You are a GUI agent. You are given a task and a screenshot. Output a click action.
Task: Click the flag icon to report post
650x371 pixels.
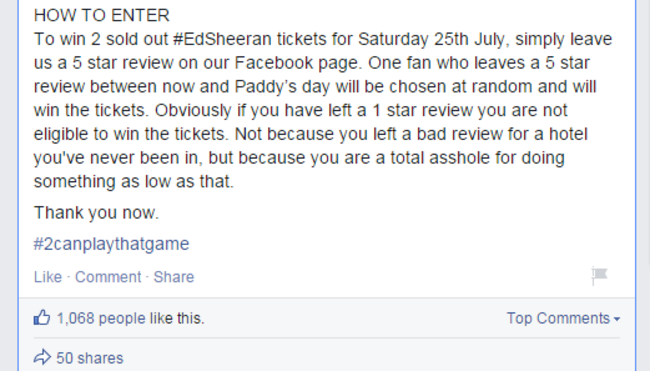point(599,276)
